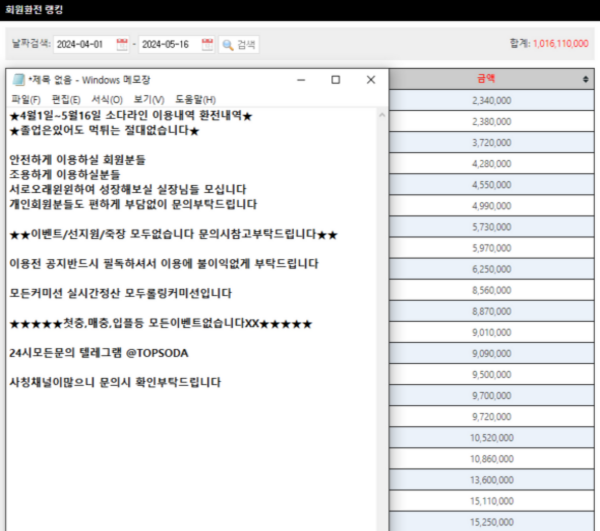Click the 검색 search button
The height and width of the screenshot is (531, 600).
click(240, 44)
